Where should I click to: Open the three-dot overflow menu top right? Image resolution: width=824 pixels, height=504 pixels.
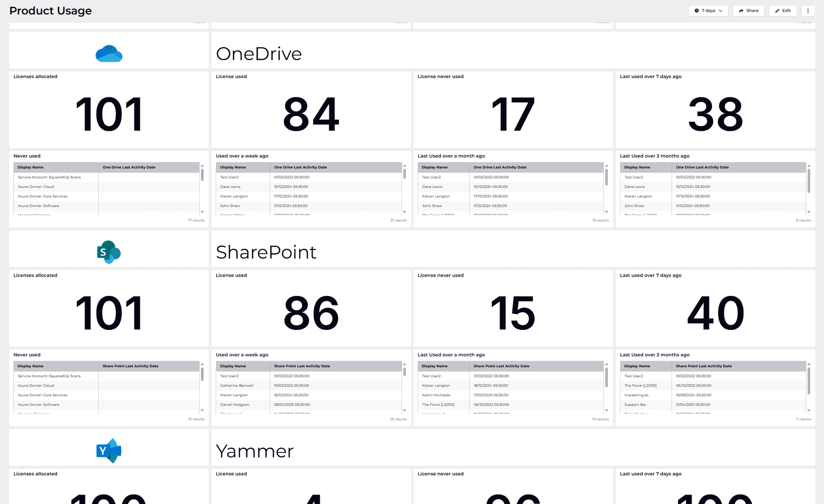click(x=808, y=11)
